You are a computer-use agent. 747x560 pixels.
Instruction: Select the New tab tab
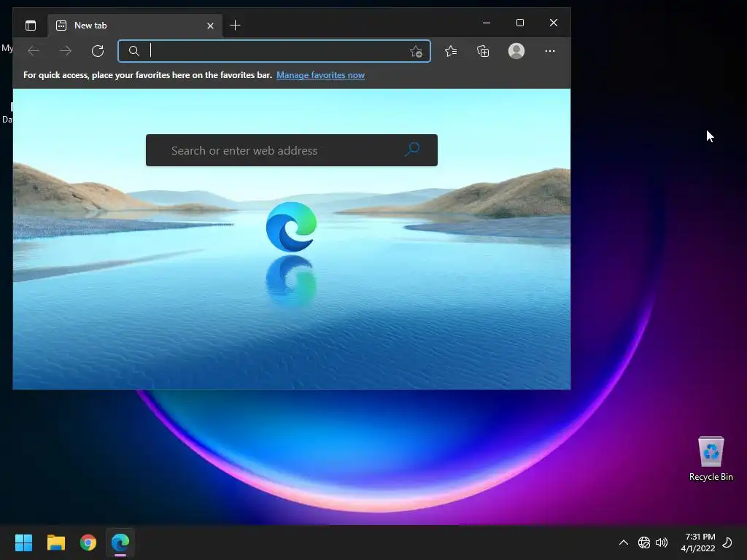click(x=135, y=26)
